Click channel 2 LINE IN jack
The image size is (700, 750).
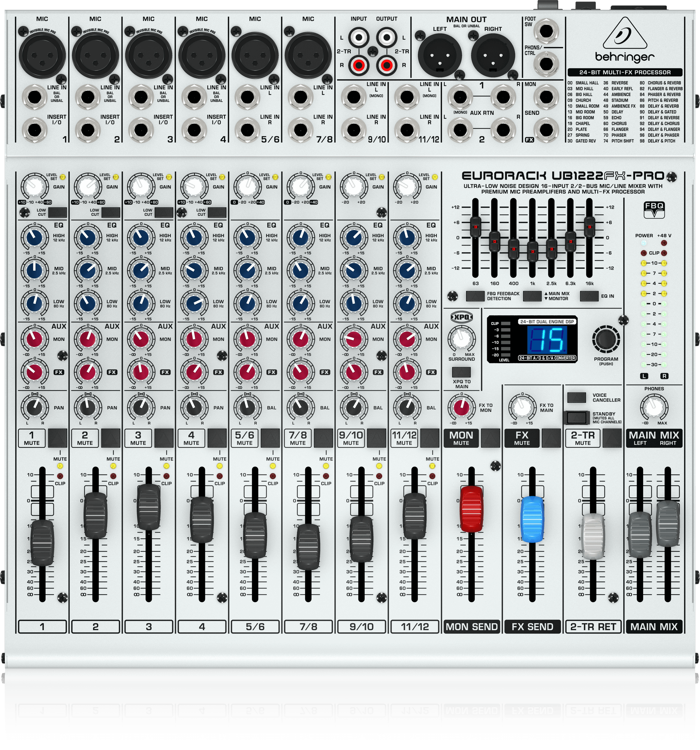tap(87, 97)
